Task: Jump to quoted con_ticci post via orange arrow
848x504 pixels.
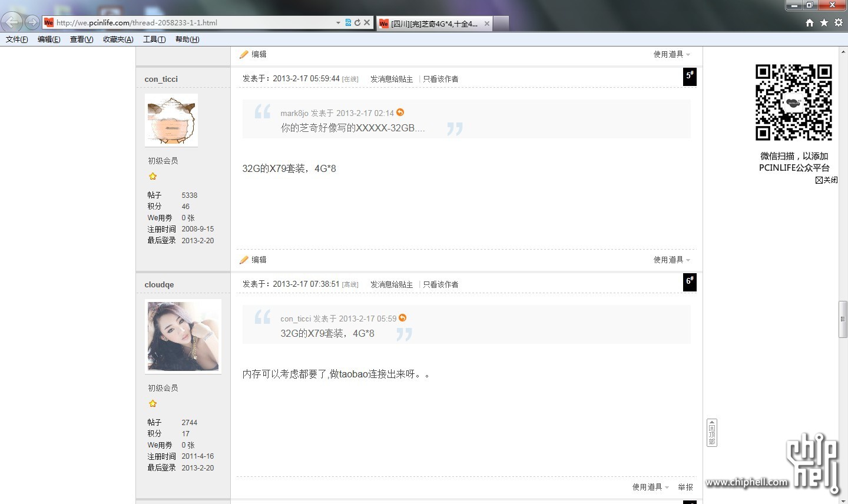Action: [403, 318]
